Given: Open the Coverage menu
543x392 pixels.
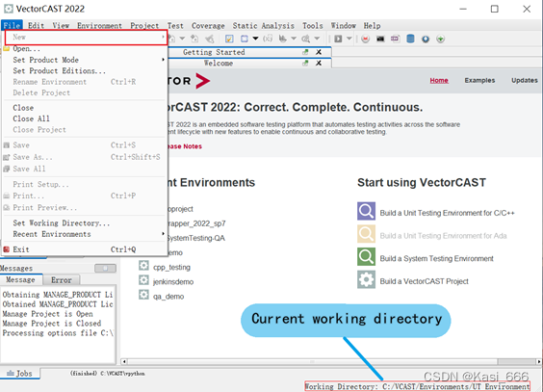Looking at the screenshot, I should 208,26.
